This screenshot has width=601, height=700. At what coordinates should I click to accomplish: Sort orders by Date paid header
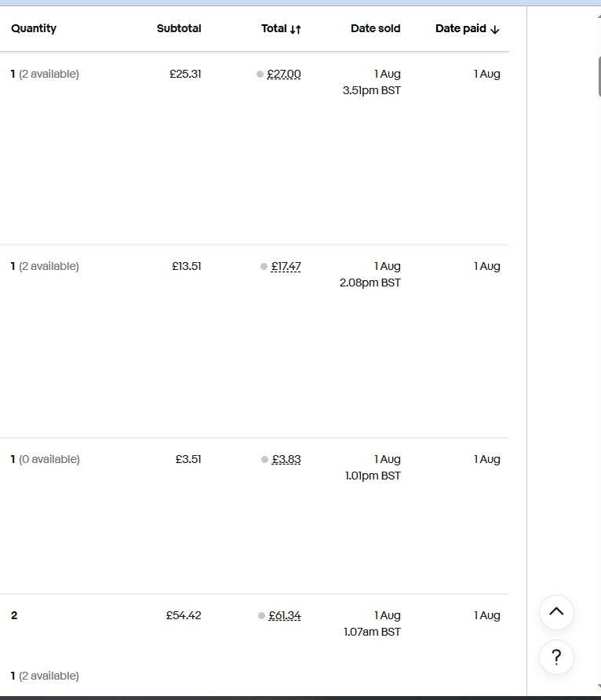point(461,29)
